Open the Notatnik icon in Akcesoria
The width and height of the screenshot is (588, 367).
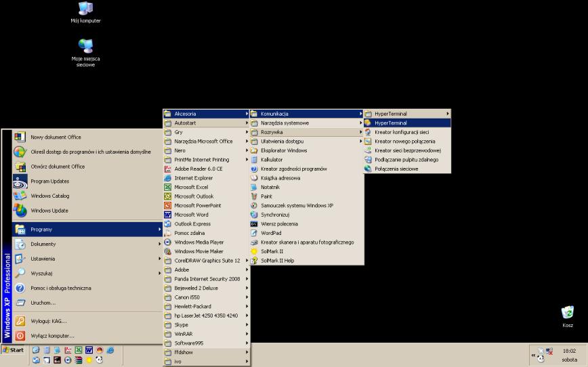point(254,187)
